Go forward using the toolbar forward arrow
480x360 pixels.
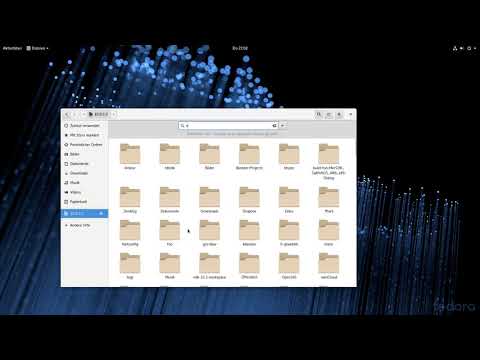pyautogui.click(x=74, y=114)
